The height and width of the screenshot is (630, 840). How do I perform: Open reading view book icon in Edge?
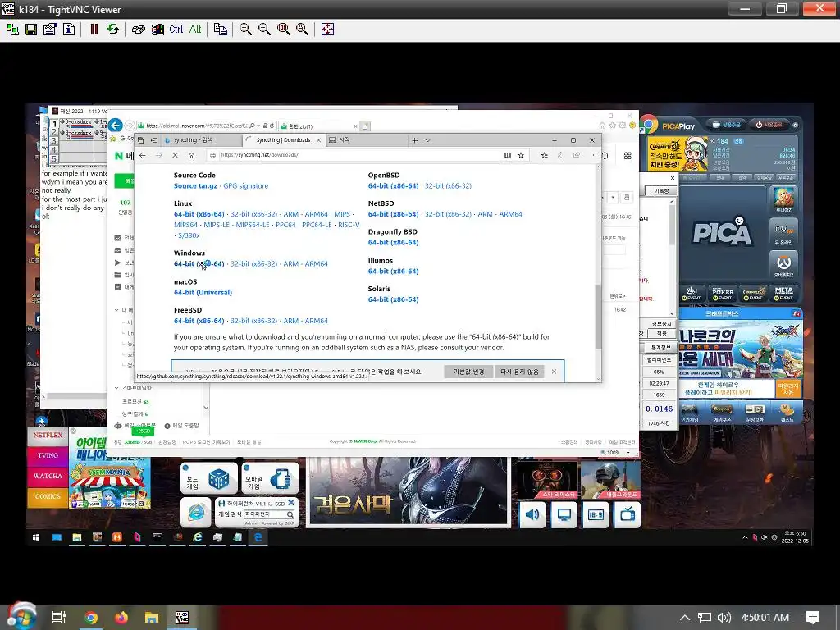[507, 155]
